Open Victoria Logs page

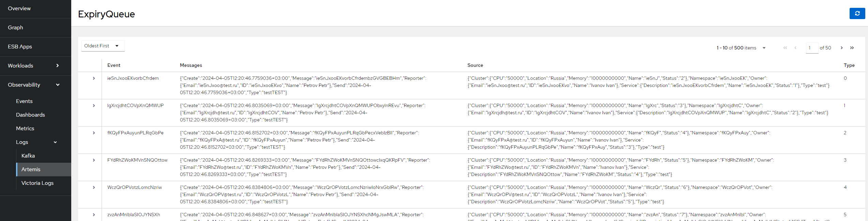point(37,183)
